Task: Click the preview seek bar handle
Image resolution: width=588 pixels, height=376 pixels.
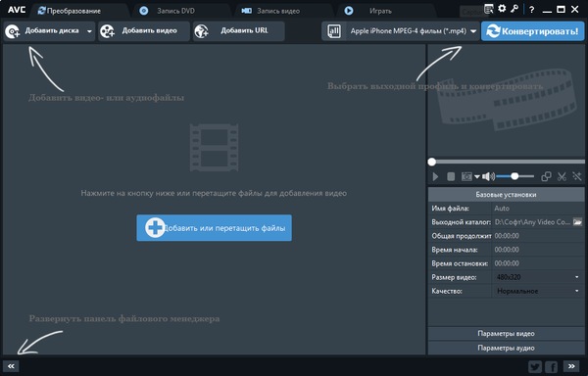Action: (432, 162)
